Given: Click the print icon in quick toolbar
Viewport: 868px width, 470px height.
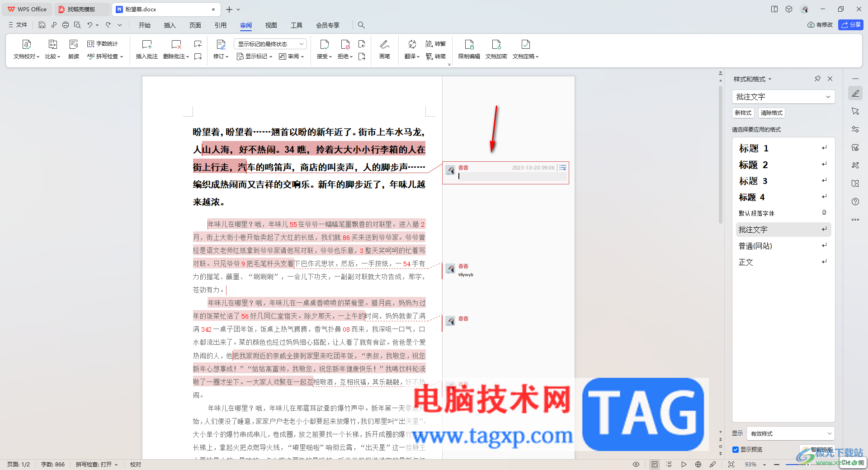Looking at the screenshot, I should (66, 25).
